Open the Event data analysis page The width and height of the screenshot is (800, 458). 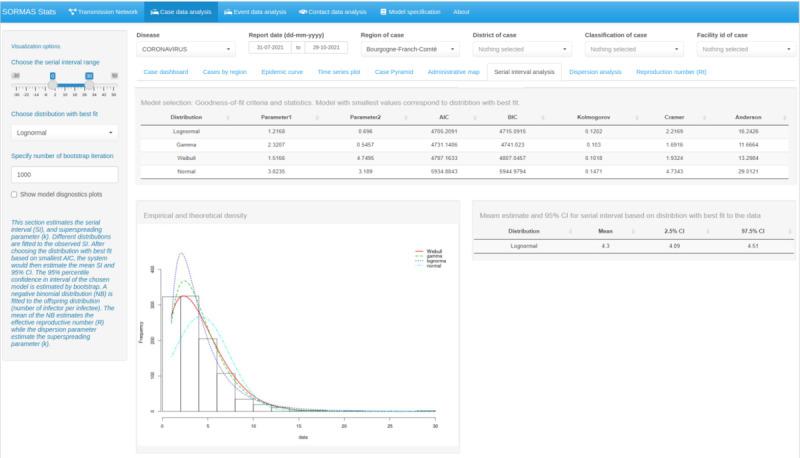(255, 12)
